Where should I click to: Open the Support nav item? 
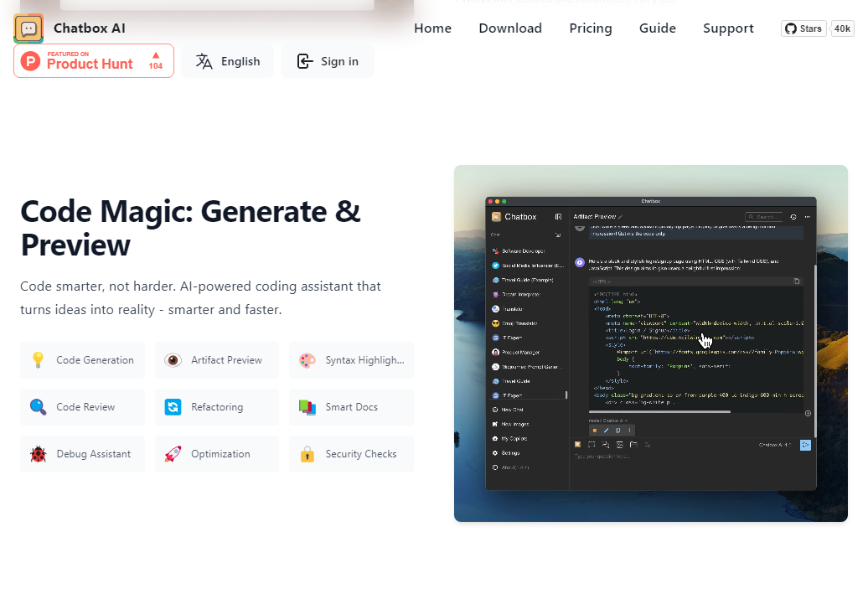[729, 28]
